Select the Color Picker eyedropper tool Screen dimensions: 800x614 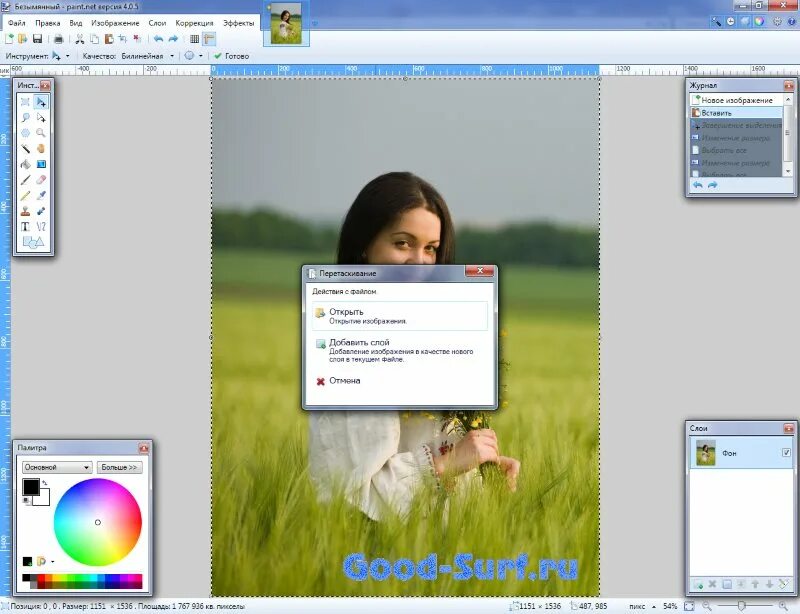point(41,195)
